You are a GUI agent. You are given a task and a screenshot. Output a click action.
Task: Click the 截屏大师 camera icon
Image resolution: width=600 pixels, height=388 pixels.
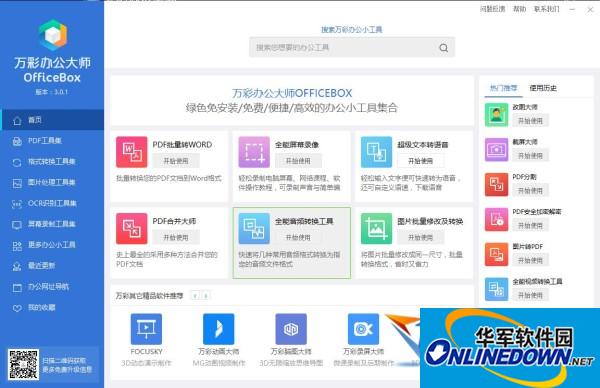[496, 150]
